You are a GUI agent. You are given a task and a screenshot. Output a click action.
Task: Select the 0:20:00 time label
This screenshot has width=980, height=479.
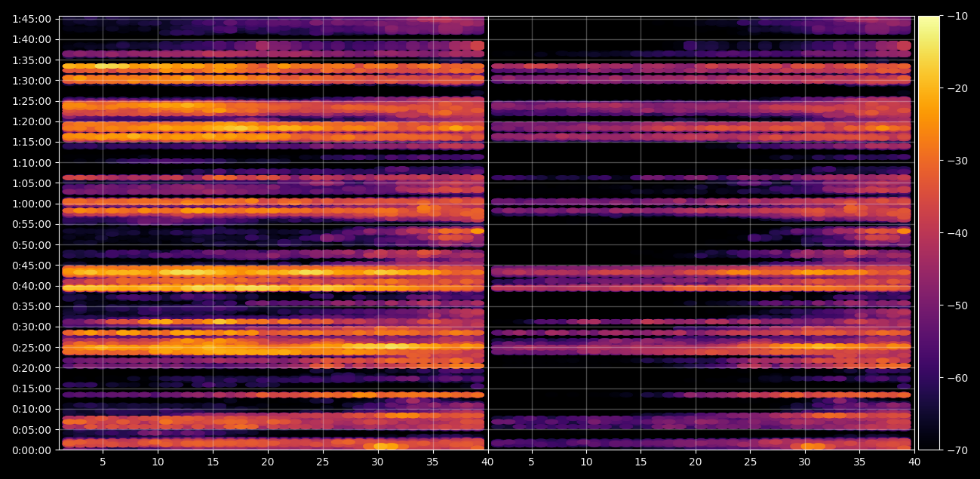click(32, 368)
